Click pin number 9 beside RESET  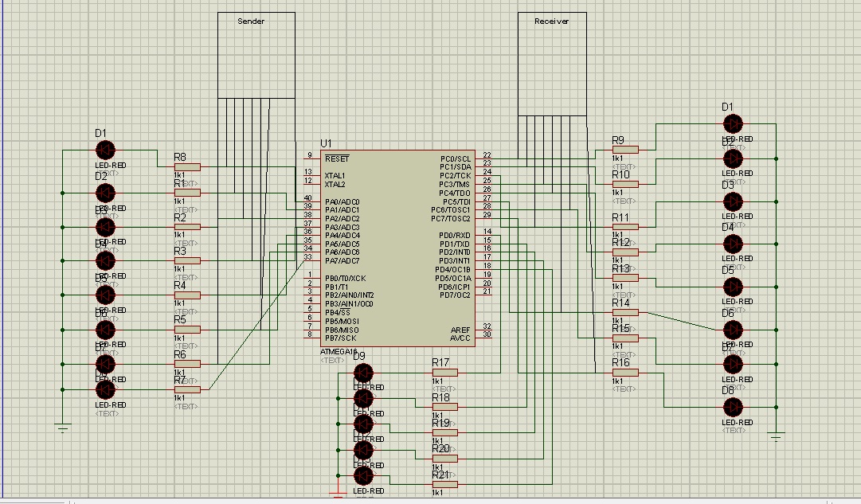tap(310, 155)
